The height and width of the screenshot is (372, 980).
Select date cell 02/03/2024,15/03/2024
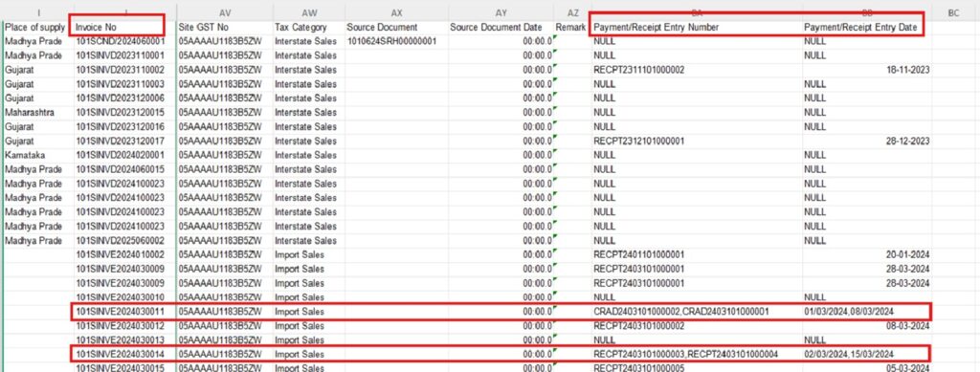coord(867,355)
